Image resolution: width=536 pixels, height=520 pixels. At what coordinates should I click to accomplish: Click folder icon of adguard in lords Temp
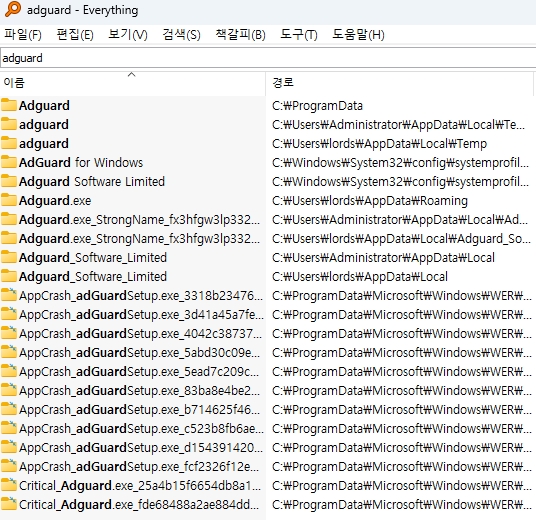tap(9, 143)
